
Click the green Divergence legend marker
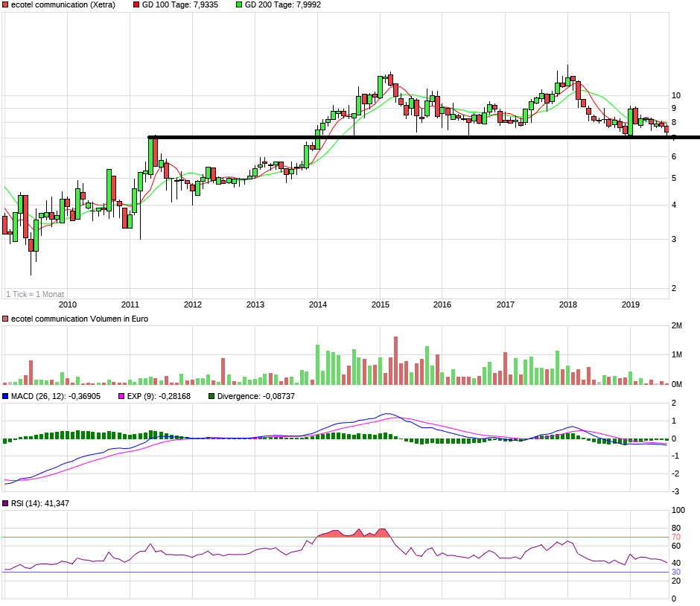(211, 396)
